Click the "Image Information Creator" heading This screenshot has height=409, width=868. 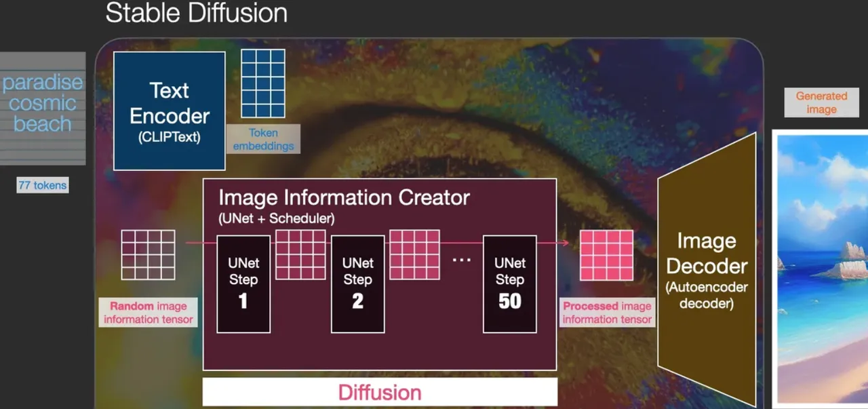(x=344, y=197)
